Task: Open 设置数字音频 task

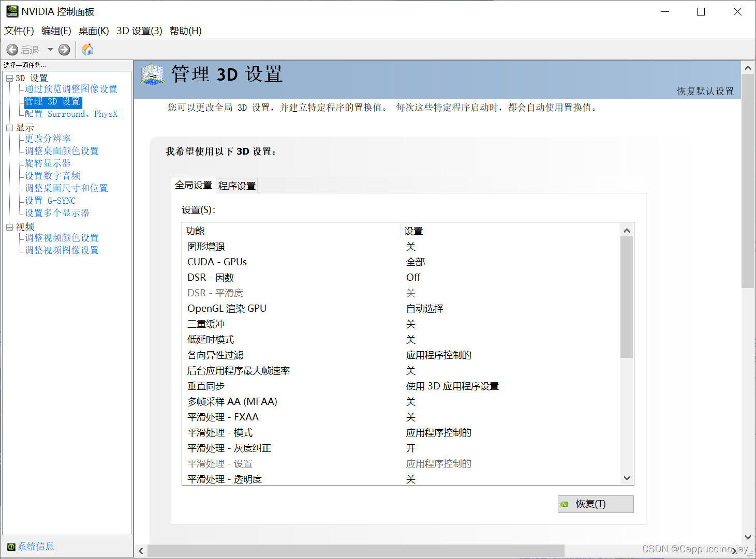Action: coord(53,176)
